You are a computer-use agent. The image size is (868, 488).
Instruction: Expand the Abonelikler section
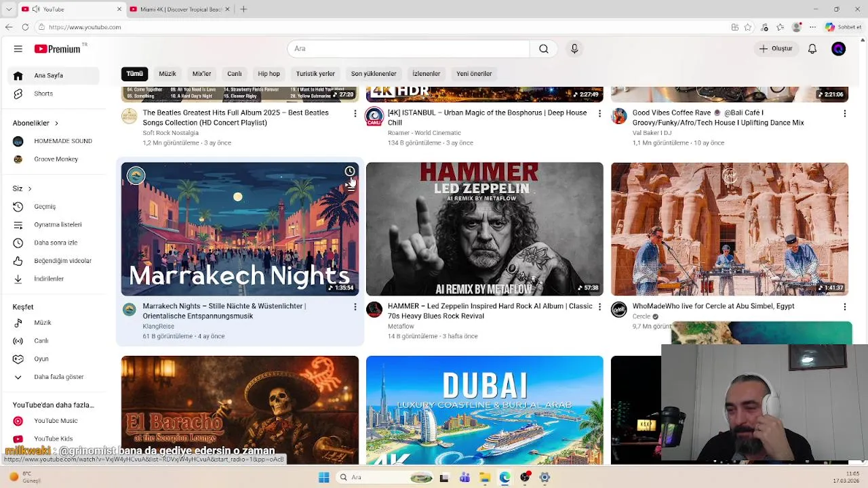coord(36,123)
